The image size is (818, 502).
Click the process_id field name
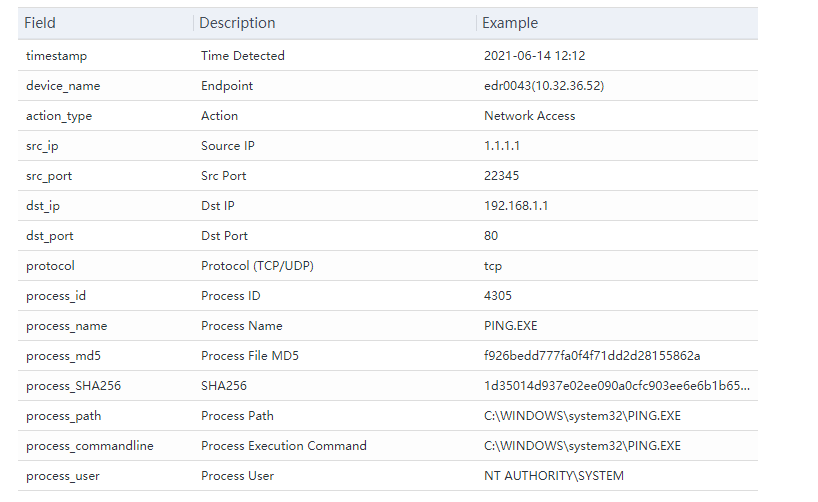56,296
